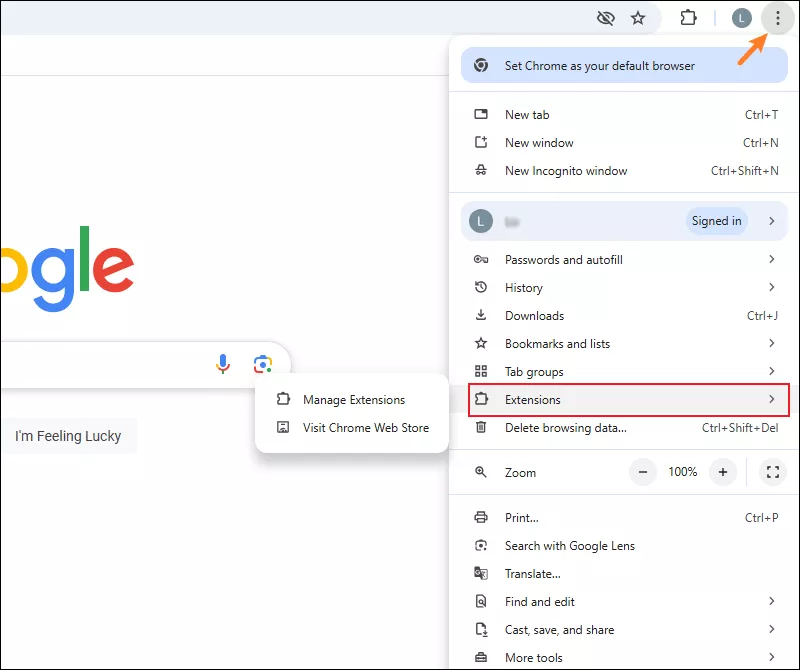
Task: Click the Ctrl+Shift+N shortcut text
Action: [x=744, y=171]
